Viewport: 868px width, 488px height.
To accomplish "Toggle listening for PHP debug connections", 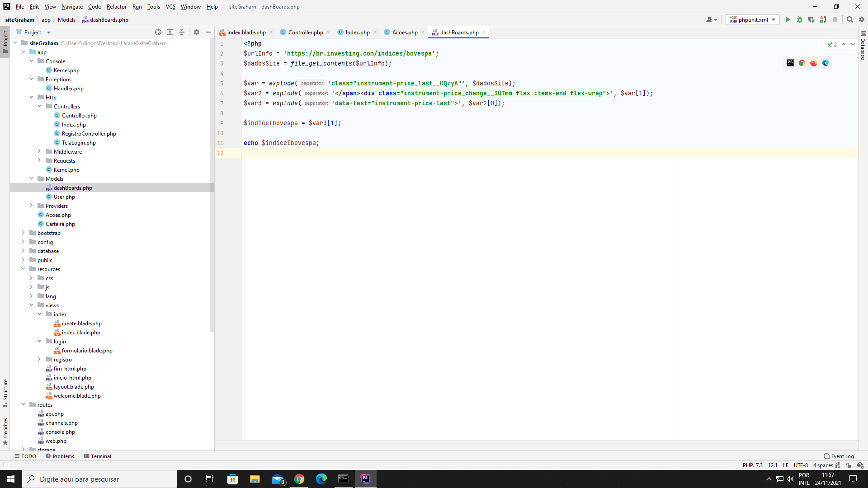I will pyautogui.click(x=823, y=19).
